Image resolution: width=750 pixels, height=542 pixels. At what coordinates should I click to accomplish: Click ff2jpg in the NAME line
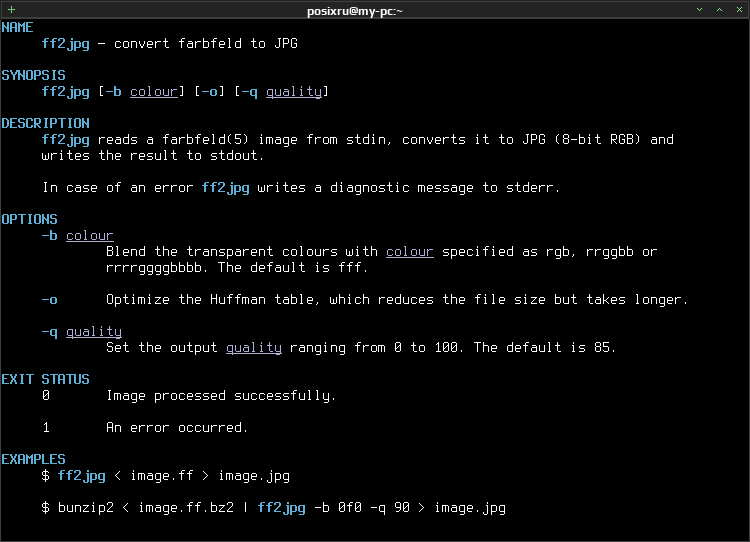click(66, 44)
